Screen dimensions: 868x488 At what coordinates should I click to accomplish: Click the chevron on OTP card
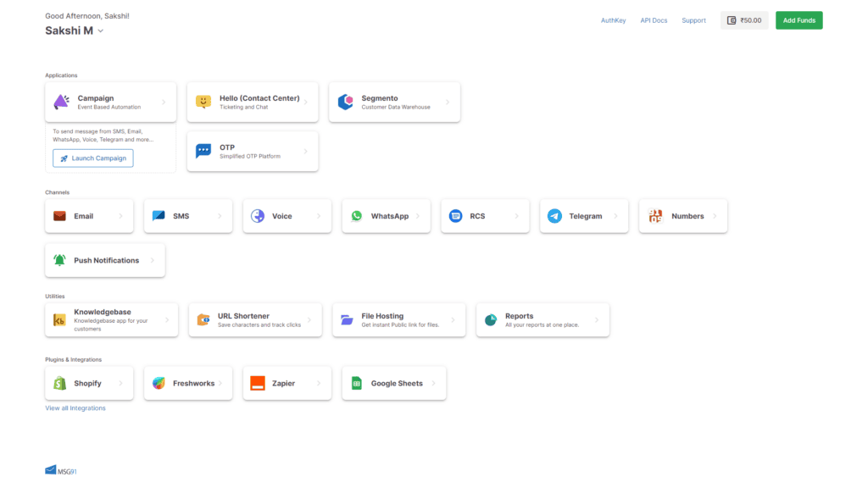(305, 151)
